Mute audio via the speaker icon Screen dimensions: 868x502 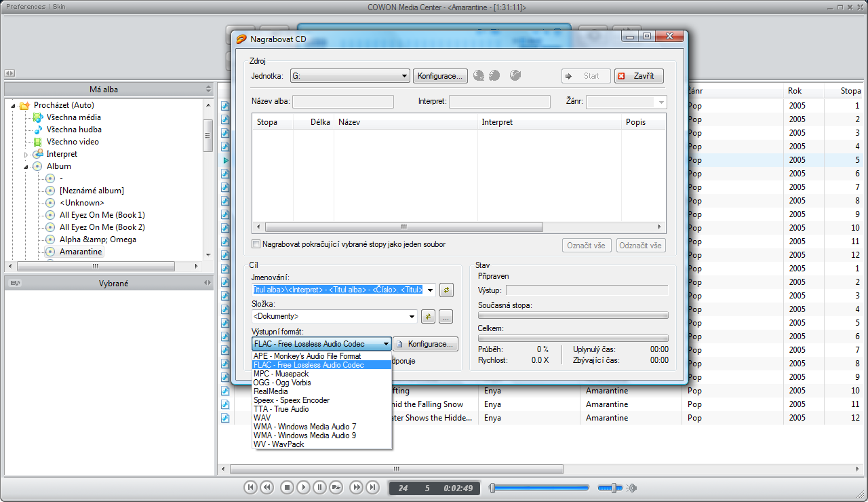631,488
